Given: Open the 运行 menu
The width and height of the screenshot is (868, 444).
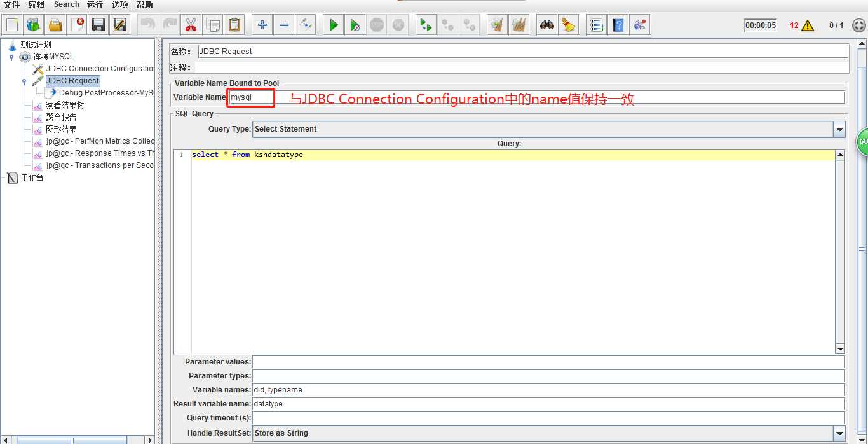Looking at the screenshot, I should (x=95, y=4).
